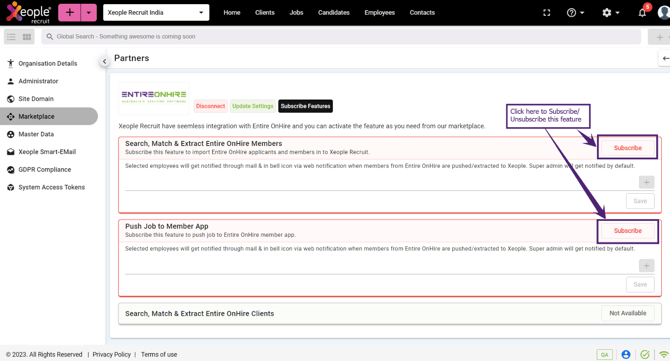
Task: Click the Administrator person icon
Action: pyautogui.click(x=11, y=81)
